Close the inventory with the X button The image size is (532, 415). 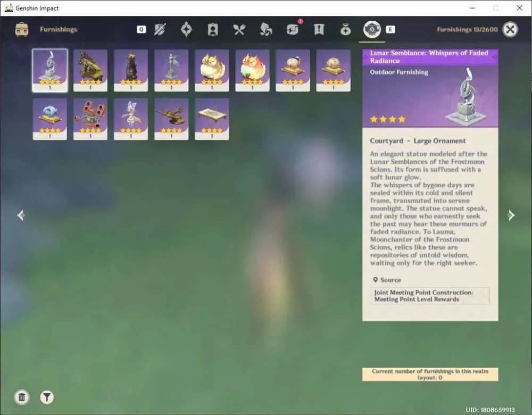coord(510,29)
